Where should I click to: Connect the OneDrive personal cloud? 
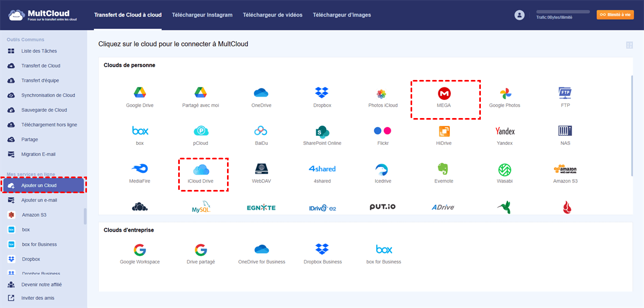[x=261, y=93]
